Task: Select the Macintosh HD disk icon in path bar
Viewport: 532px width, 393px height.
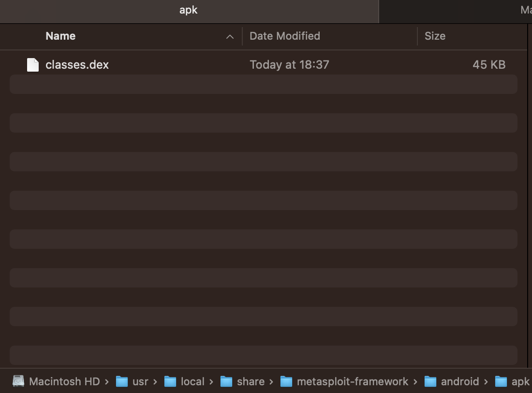Action: pos(18,381)
